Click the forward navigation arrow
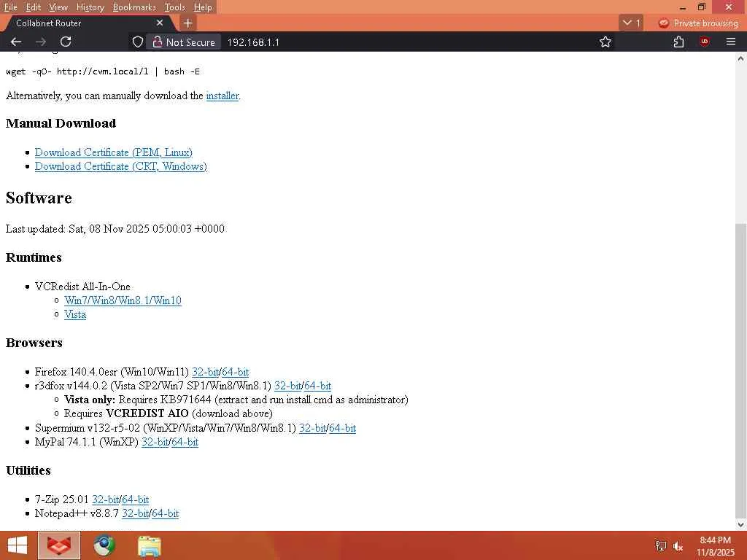This screenshot has width=747, height=560. (41, 42)
